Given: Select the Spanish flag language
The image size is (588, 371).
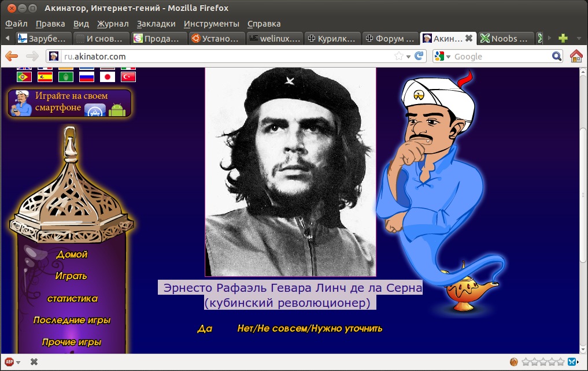Looking at the screenshot, I should [45, 77].
